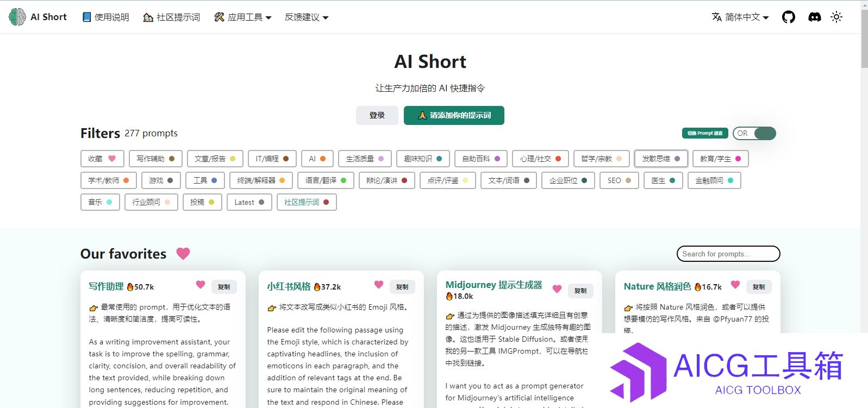Toggle the OR filter mode switch

pyautogui.click(x=754, y=133)
